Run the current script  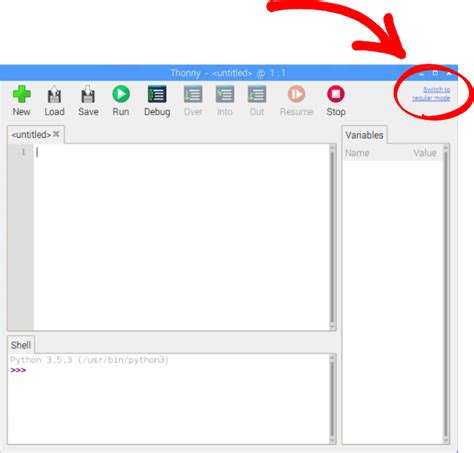(x=121, y=94)
